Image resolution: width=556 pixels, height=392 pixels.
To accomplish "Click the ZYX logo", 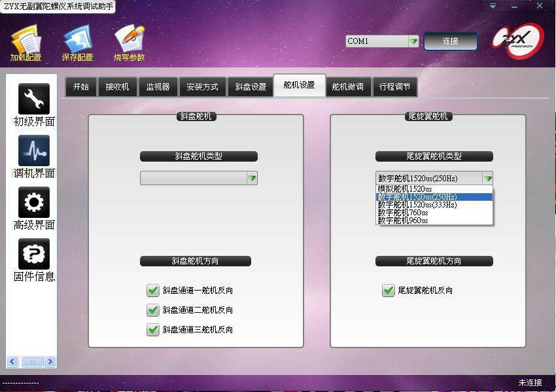I will pos(517,41).
